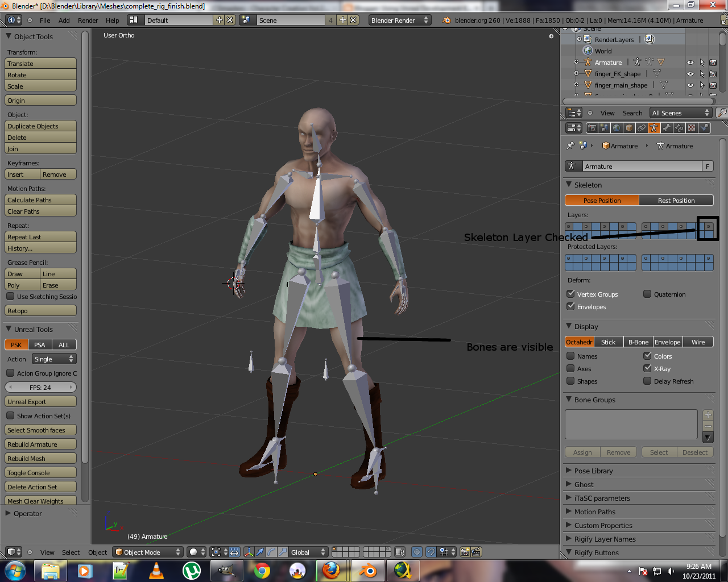The image size is (728, 582).
Task: Open the Render properties tab (camera icon)
Action: 591,127
